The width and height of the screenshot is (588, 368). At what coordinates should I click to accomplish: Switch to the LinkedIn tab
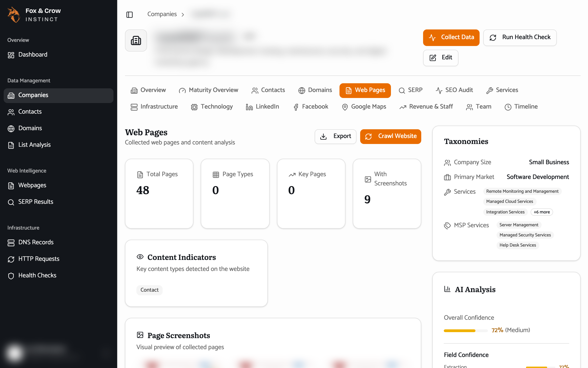click(x=262, y=107)
